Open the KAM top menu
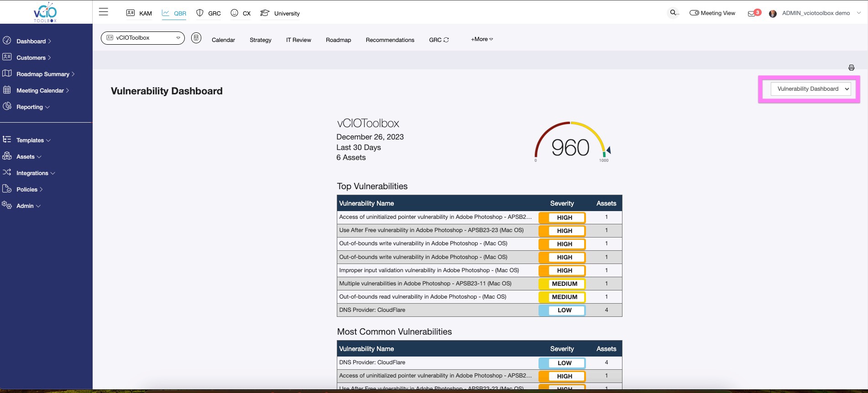This screenshot has height=393, width=868. [x=146, y=13]
